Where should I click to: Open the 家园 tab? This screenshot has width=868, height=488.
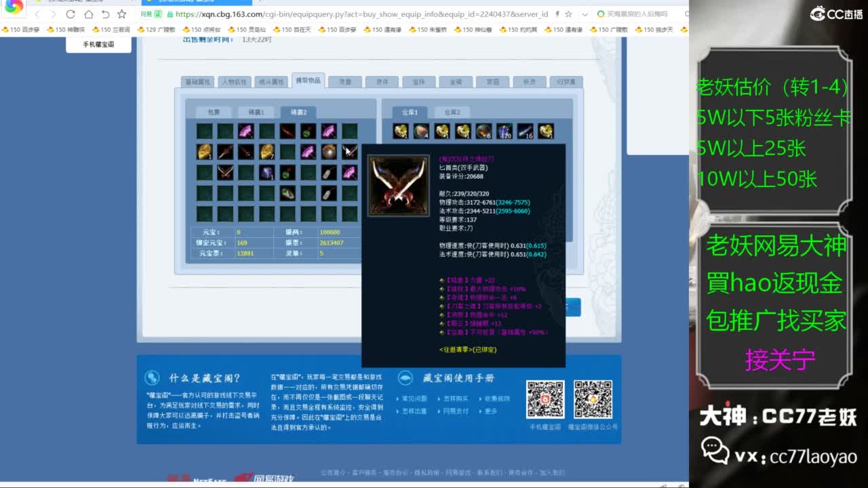(x=492, y=82)
